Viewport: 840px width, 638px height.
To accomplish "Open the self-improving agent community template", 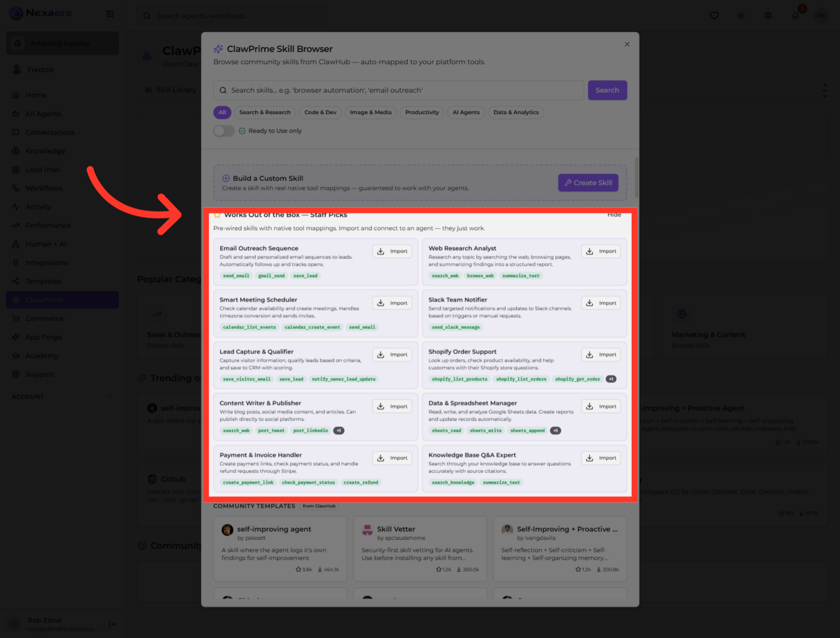I will (x=280, y=548).
